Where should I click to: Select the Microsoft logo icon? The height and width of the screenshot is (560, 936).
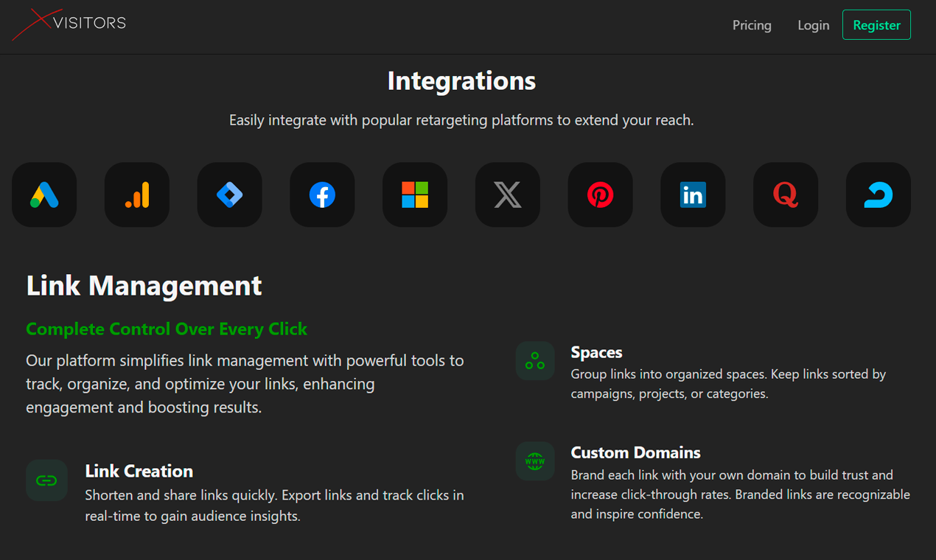[415, 195]
